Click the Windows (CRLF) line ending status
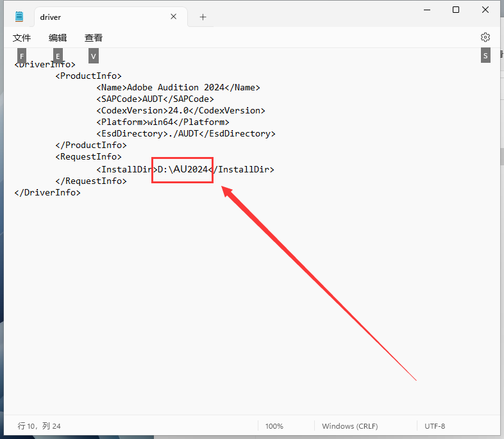504x439 pixels. point(350,426)
